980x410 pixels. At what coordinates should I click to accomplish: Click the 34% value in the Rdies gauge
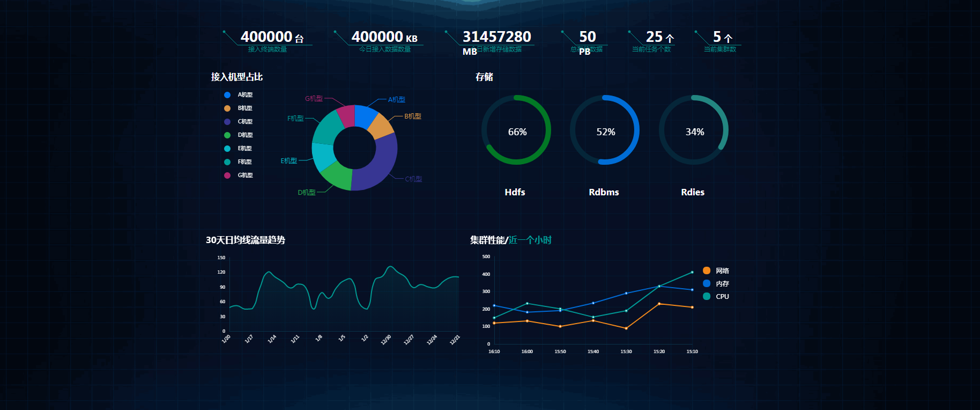(x=695, y=132)
